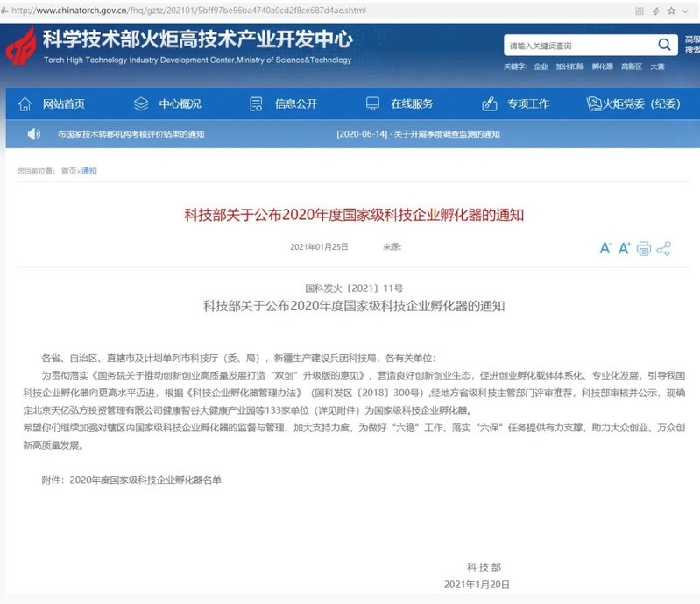Click the icon beside 火炬党委 (纪委)
The width and height of the screenshot is (700, 604).
tap(594, 104)
